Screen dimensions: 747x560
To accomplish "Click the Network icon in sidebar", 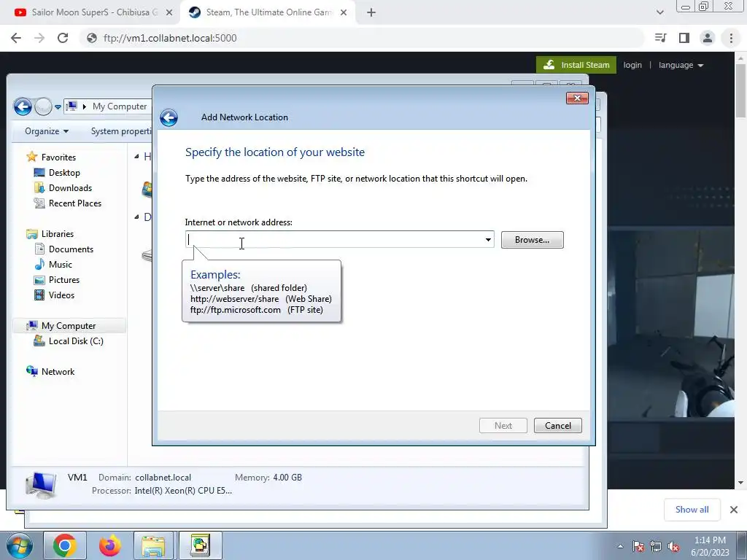I will (32, 371).
